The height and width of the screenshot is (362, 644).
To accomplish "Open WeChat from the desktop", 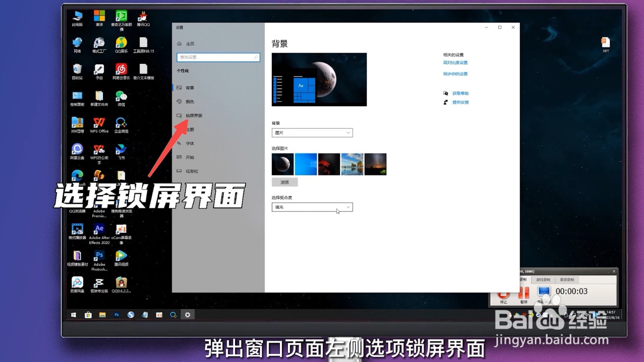I will [x=121, y=97].
